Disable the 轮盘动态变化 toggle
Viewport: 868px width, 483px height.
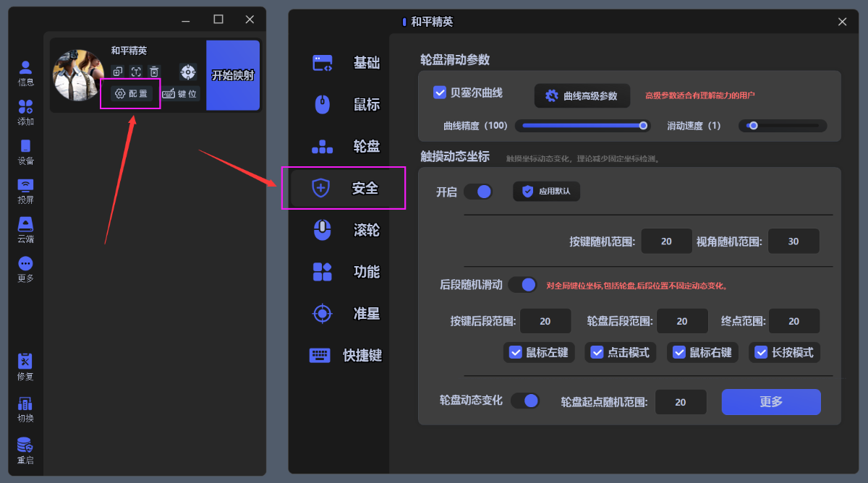tap(525, 401)
